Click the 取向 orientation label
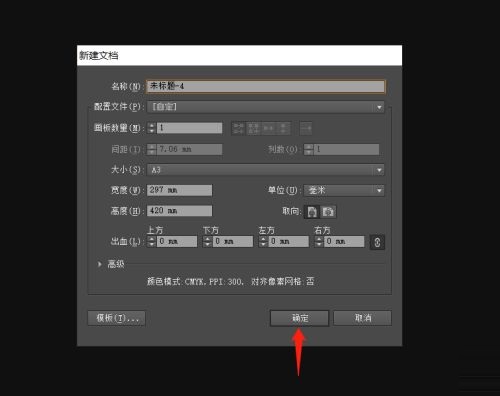Viewport: 500px width, 396px height. (x=291, y=211)
